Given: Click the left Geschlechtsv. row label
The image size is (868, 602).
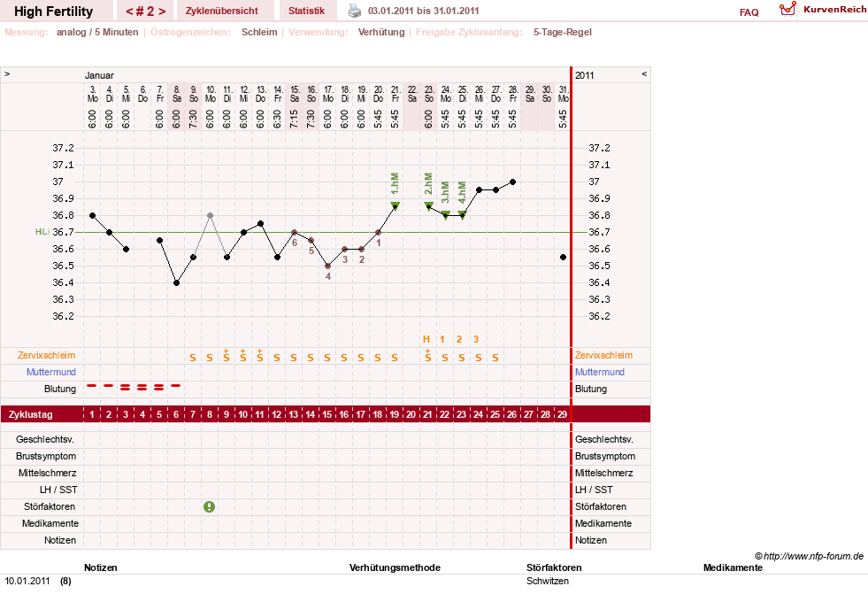Looking at the screenshot, I should pyautogui.click(x=45, y=440).
